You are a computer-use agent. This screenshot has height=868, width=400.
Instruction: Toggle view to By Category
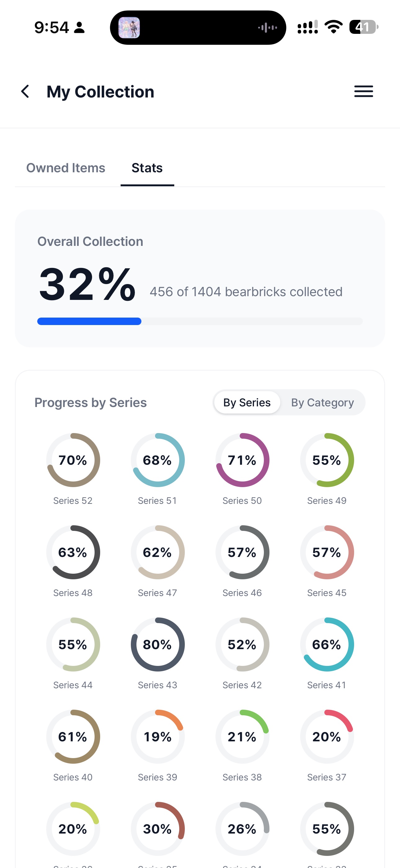(x=322, y=402)
